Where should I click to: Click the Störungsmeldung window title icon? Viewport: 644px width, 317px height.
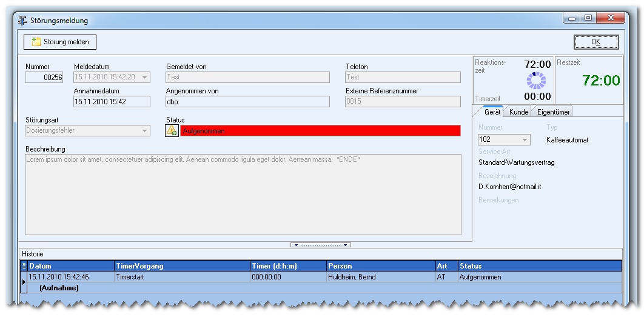coord(24,21)
